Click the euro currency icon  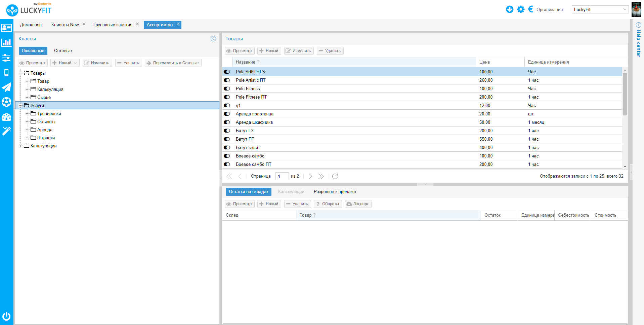[531, 9]
